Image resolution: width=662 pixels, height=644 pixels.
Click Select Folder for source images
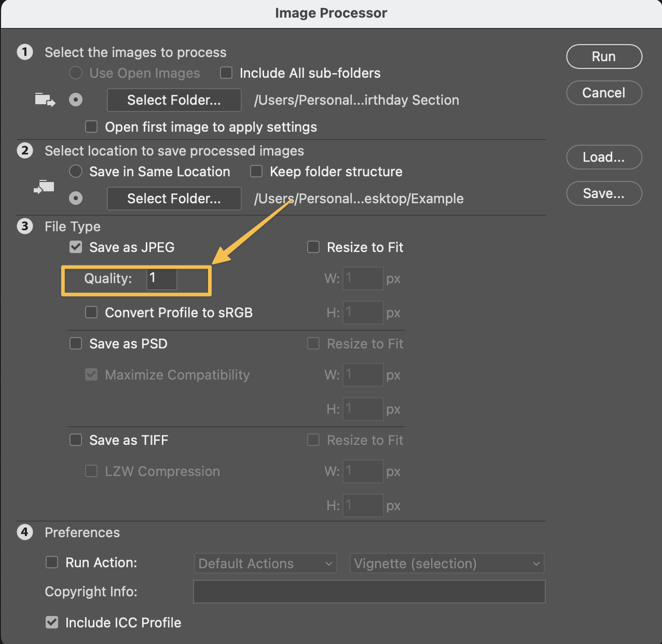174,100
